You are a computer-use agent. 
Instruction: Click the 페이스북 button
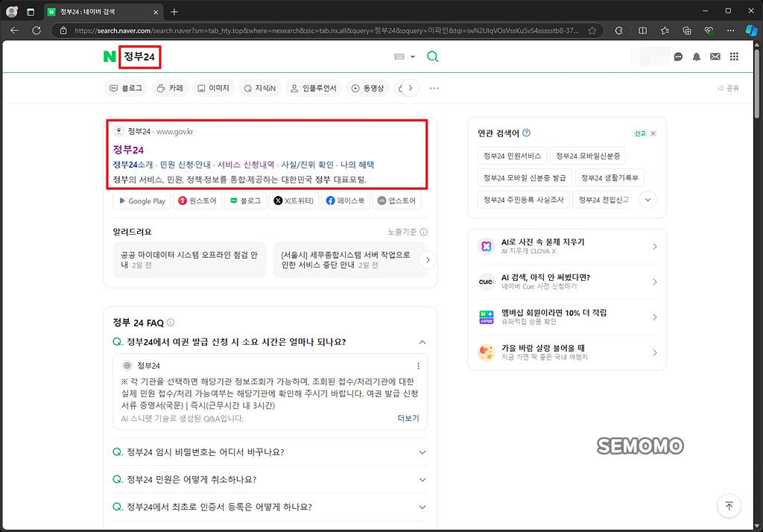345,200
